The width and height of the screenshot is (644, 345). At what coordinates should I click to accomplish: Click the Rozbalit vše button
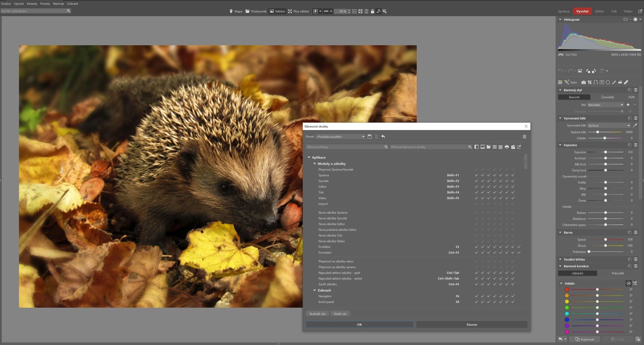(x=317, y=314)
